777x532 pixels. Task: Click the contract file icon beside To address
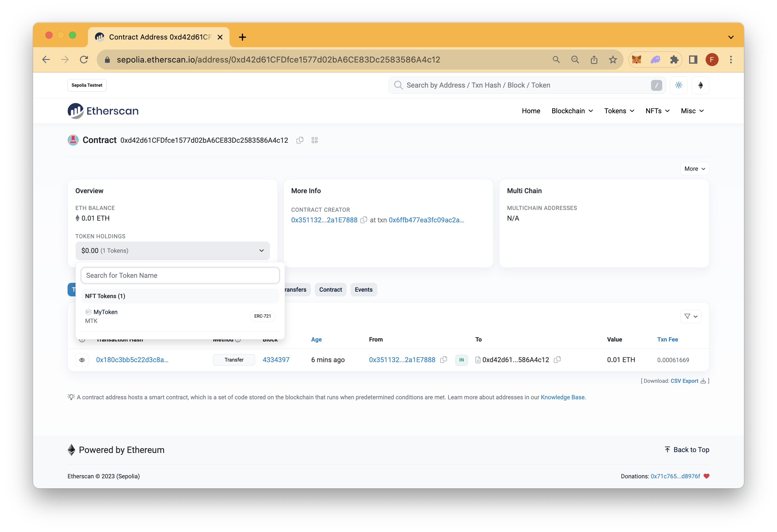pyautogui.click(x=478, y=360)
